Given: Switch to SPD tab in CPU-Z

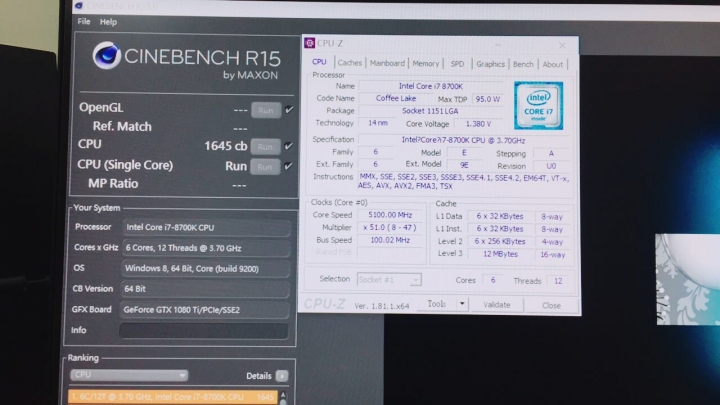Looking at the screenshot, I should pyautogui.click(x=457, y=64).
